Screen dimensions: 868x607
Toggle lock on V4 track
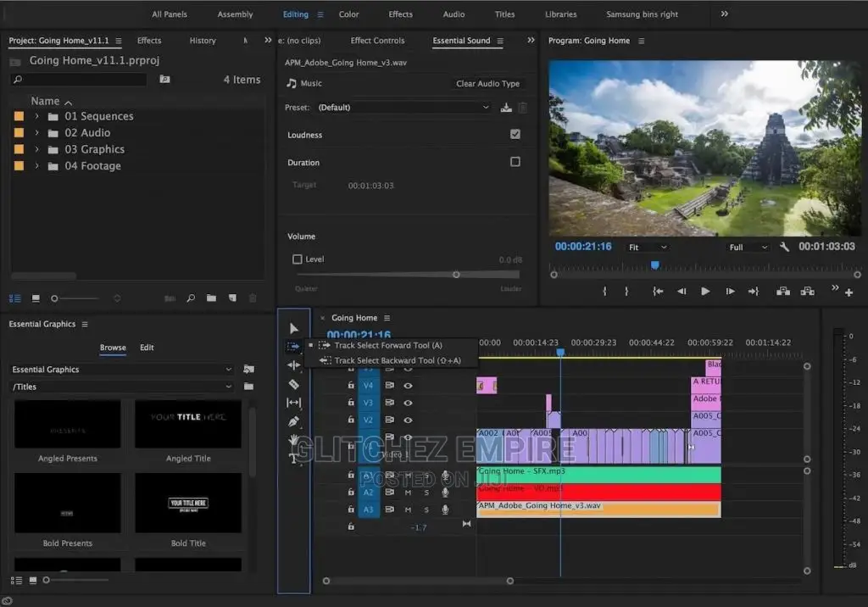pyautogui.click(x=351, y=385)
